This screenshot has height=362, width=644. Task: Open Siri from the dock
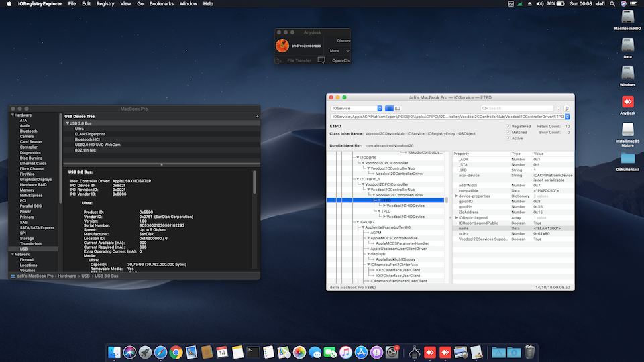coord(129,351)
